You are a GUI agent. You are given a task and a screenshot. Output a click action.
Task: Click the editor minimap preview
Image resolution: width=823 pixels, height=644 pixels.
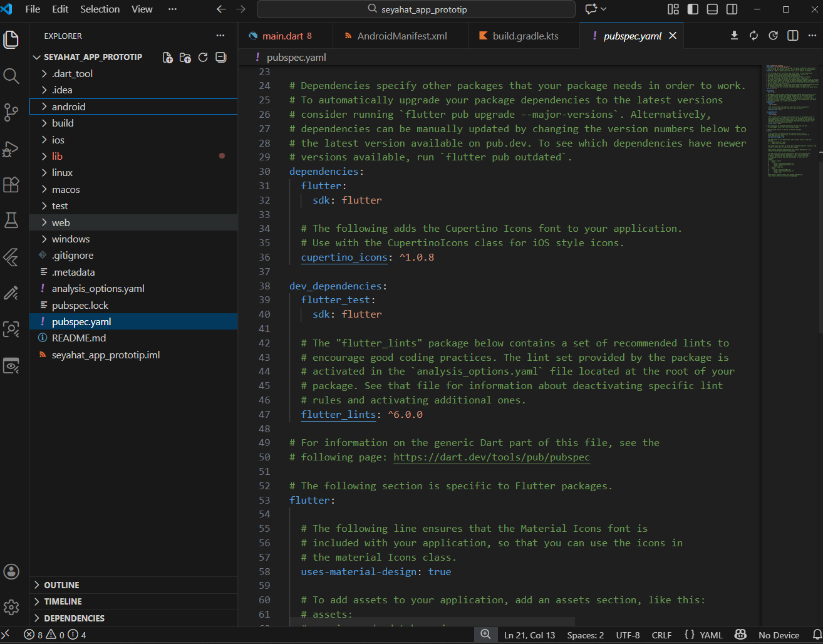pyautogui.click(x=790, y=121)
